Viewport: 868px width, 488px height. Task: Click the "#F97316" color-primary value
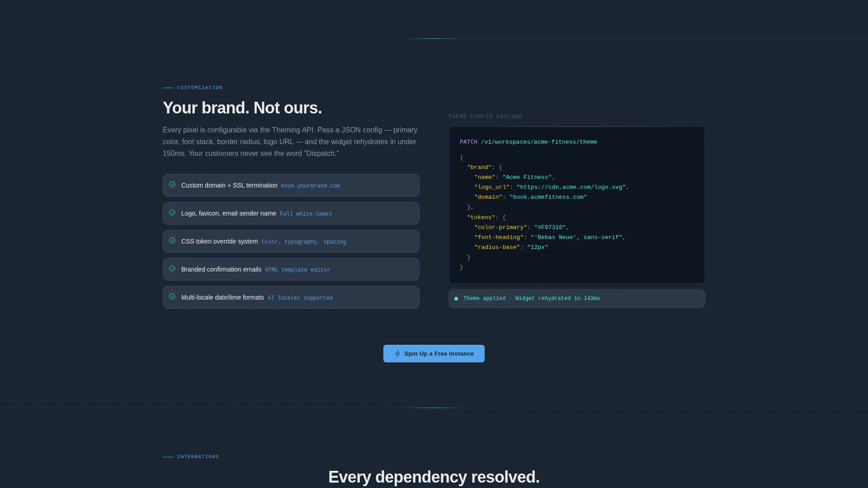550,227
